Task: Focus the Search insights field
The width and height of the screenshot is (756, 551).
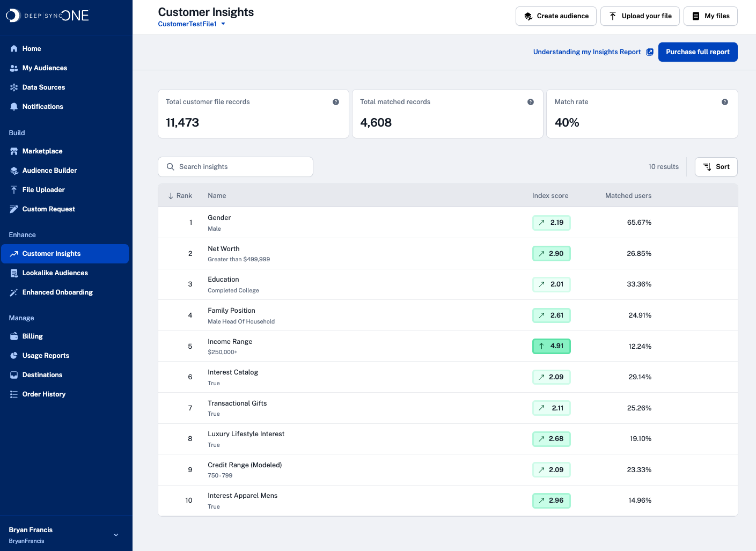Action: pyautogui.click(x=236, y=167)
